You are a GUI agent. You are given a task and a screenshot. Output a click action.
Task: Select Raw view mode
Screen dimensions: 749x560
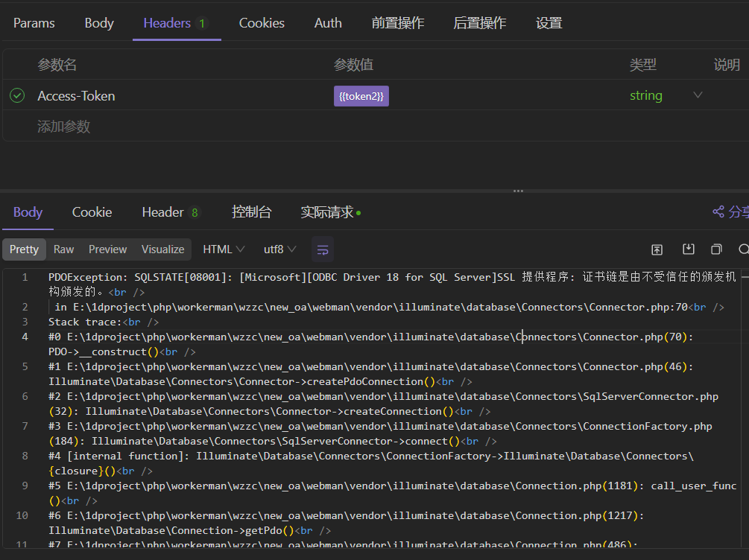click(x=63, y=249)
